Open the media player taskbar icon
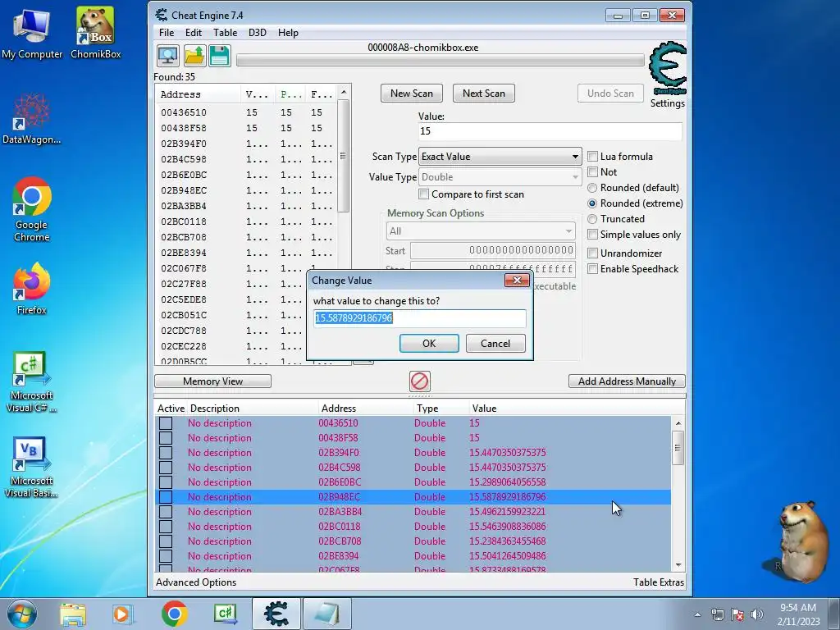The image size is (840, 630). pos(121,614)
